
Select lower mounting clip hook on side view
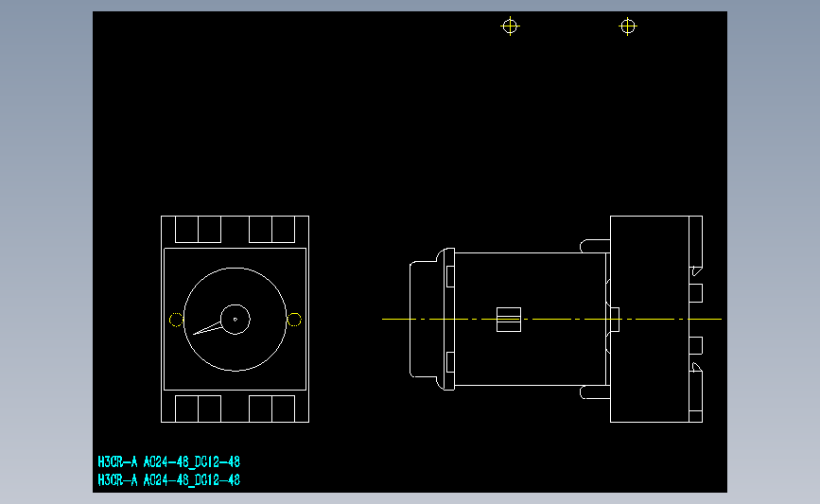pos(595,392)
